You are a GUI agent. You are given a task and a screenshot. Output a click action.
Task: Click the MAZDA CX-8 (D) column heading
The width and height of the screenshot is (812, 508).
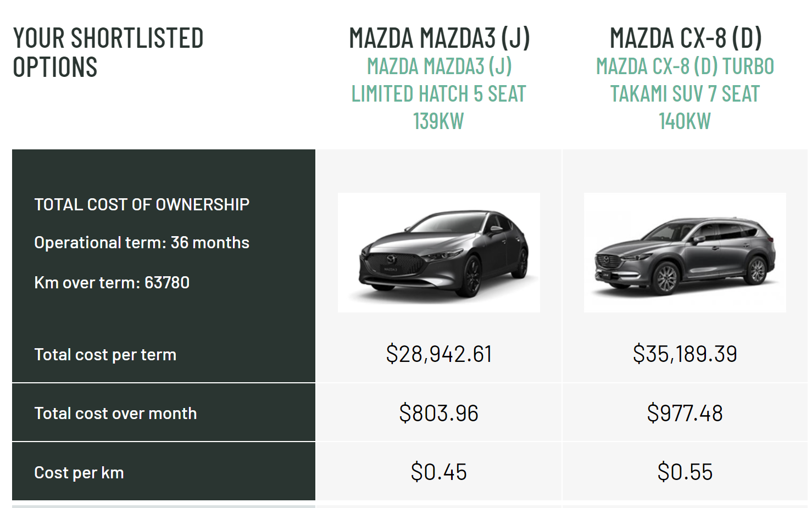(x=685, y=38)
